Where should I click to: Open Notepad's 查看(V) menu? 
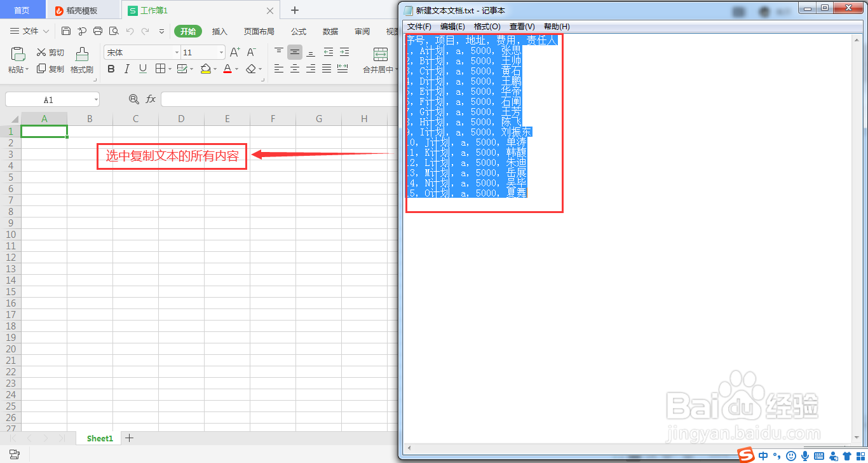tap(522, 26)
